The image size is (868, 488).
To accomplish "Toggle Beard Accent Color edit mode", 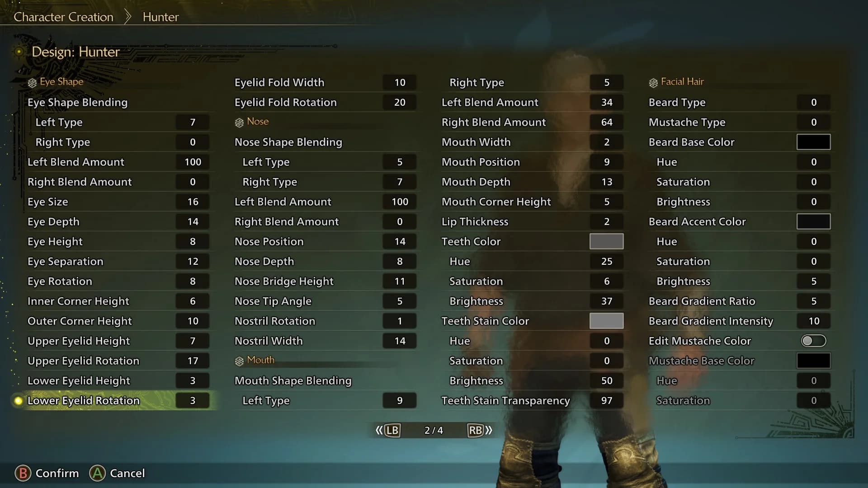I will tap(813, 221).
